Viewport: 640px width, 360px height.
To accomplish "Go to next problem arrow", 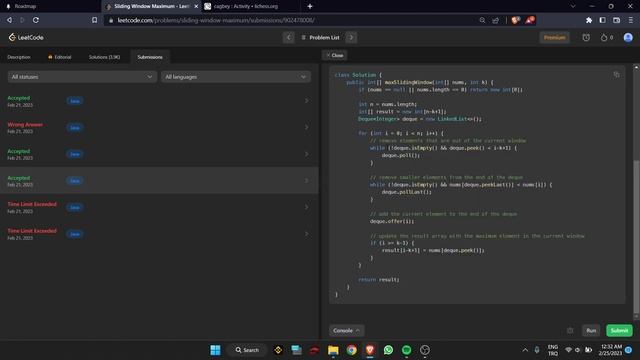I will click(351, 38).
